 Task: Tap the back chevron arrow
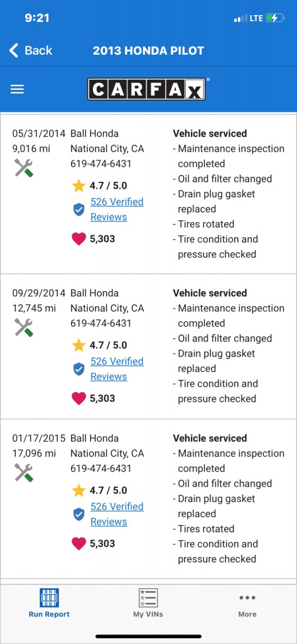(14, 50)
